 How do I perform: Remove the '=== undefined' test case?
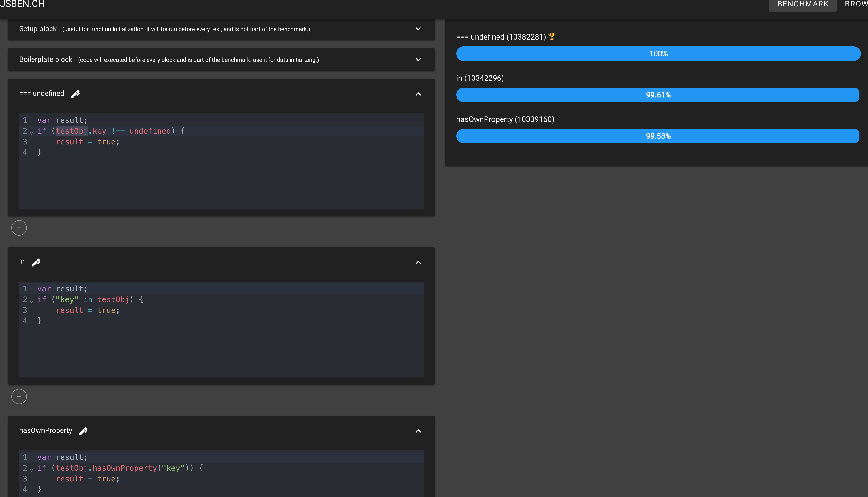pyautogui.click(x=19, y=228)
